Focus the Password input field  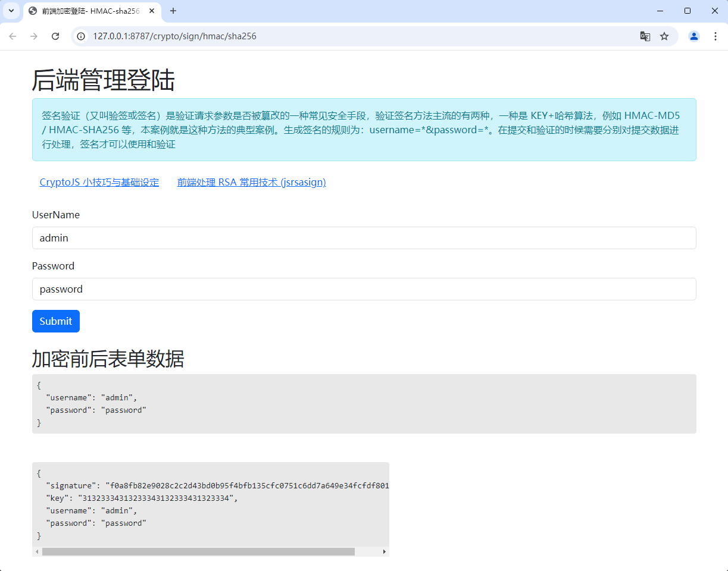tap(364, 289)
